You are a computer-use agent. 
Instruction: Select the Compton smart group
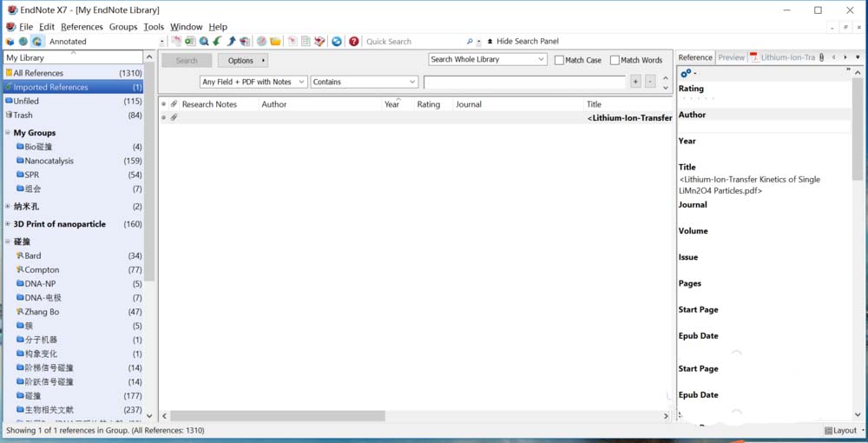tap(79, 269)
